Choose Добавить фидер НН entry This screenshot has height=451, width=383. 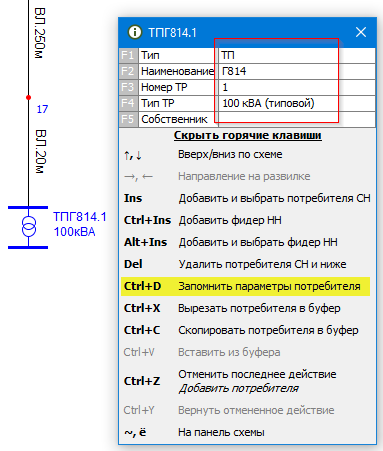coord(230,220)
